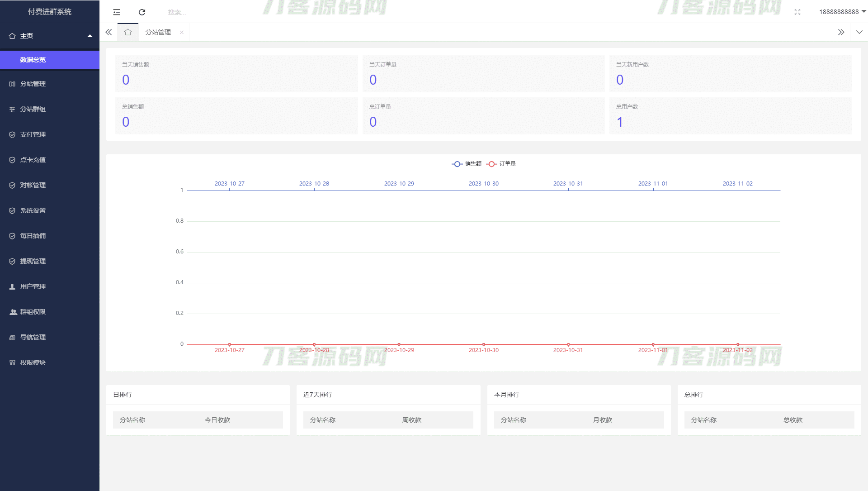The height and width of the screenshot is (491, 868).
Task: Select 数据总览 in the sidebar
Action: [x=33, y=60]
